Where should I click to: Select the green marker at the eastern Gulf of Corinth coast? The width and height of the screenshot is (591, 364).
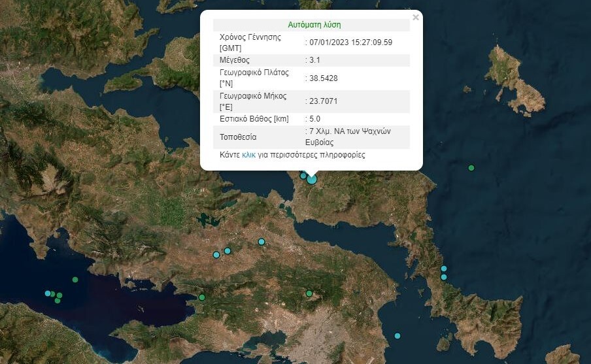pos(201,298)
